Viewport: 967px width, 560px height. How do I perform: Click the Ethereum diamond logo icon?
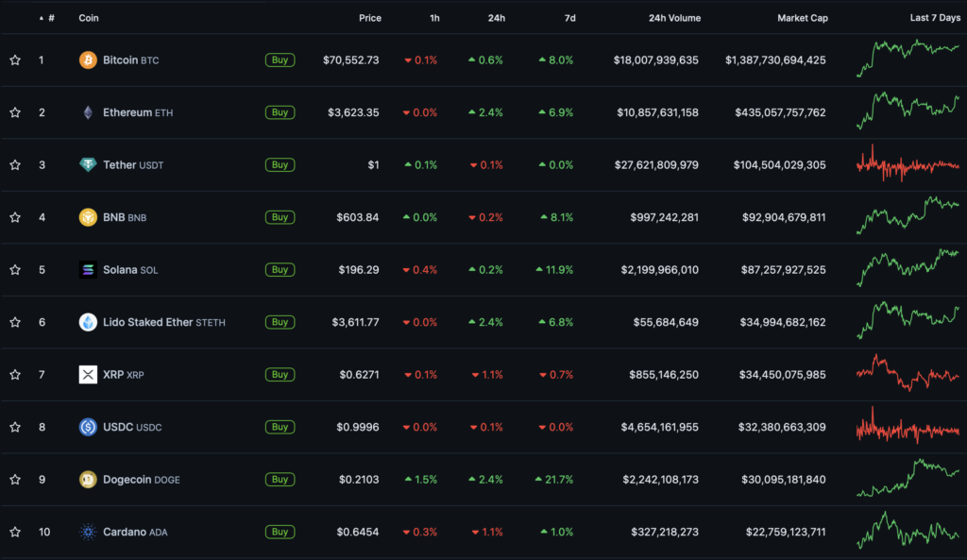[x=88, y=112]
